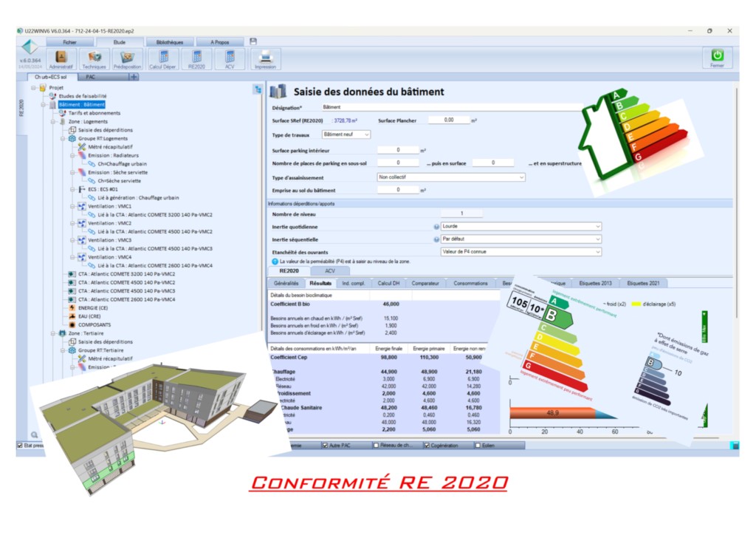Open the Type de travaux dropdown
This screenshot has height=535, width=756.
(x=346, y=134)
